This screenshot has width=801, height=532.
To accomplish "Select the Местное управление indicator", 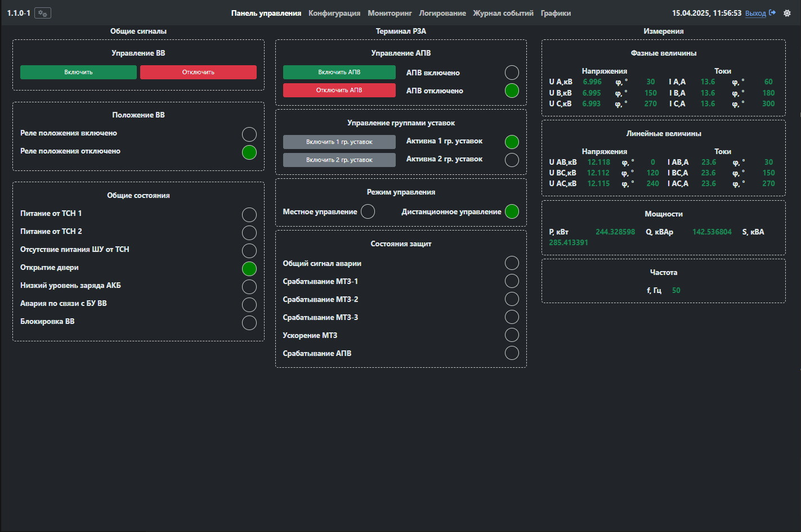I will tap(368, 211).
